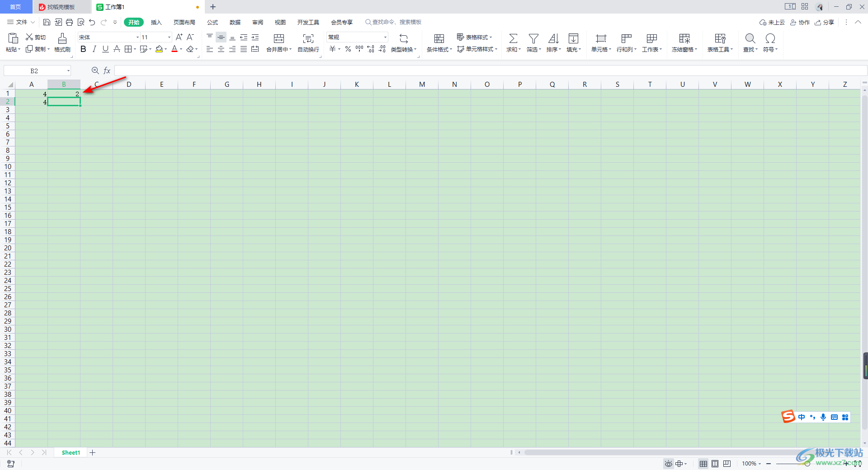The image size is (868, 470).
Task: Switch to the 视图 View tab
Action: [x=280, y=22]
